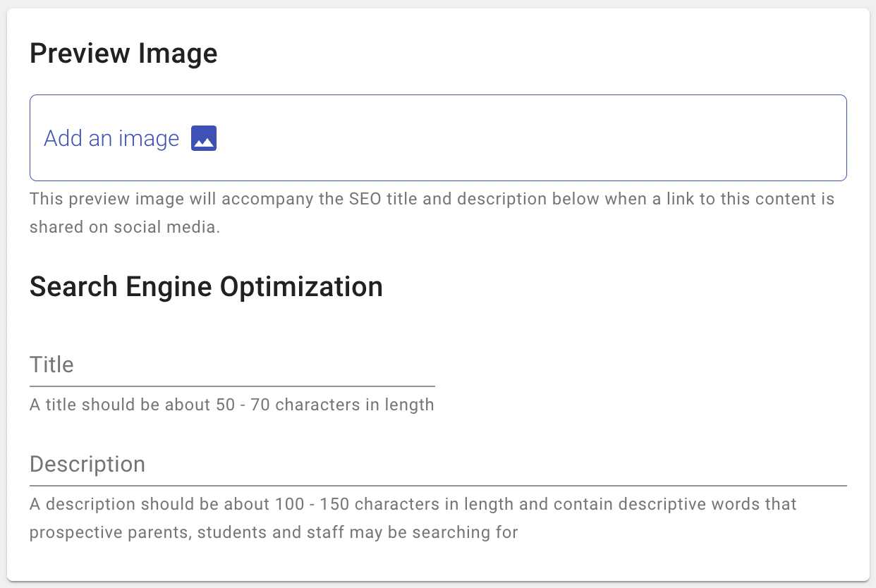
Task: Click the image icon beside Add an image
Action: [204, 138]
